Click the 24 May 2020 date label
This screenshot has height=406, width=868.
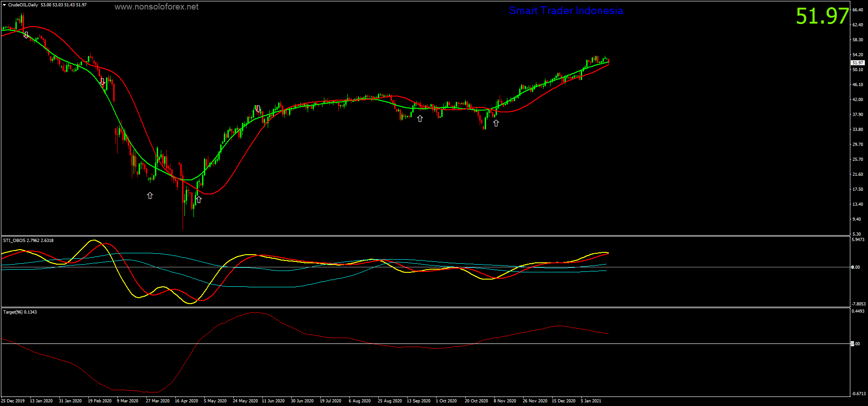pyautogui.click(x=245, y=401)
